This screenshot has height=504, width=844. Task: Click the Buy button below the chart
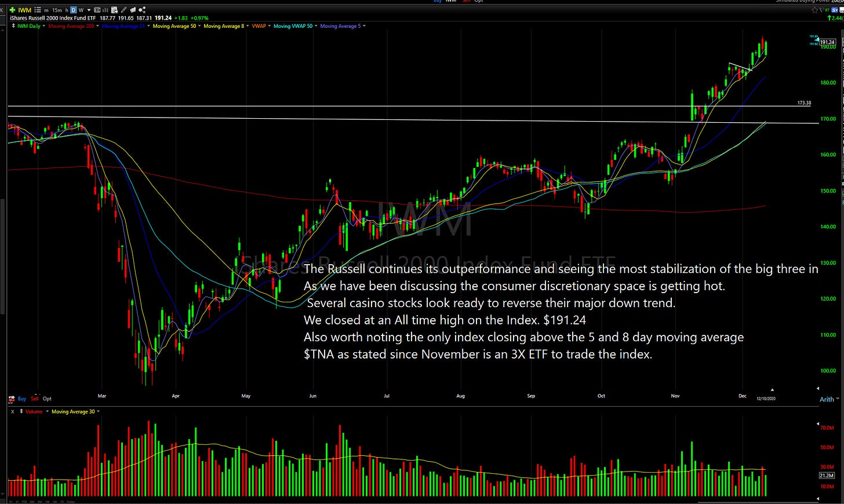[x=22, y=399]
